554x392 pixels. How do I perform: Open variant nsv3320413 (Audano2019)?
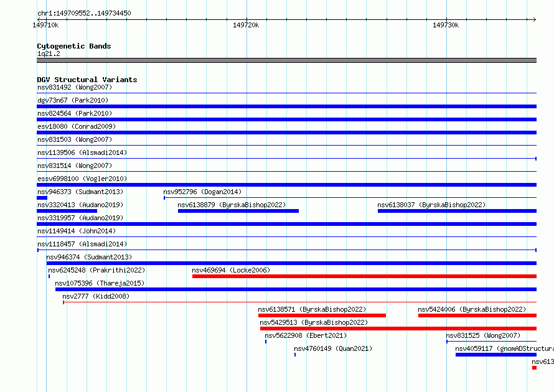coord(80,205)
